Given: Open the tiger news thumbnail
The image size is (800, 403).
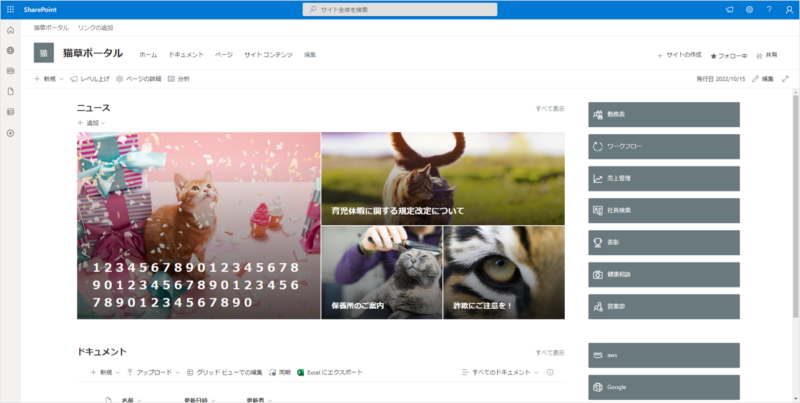Looking at the screenshot, I should coord(504,272).
